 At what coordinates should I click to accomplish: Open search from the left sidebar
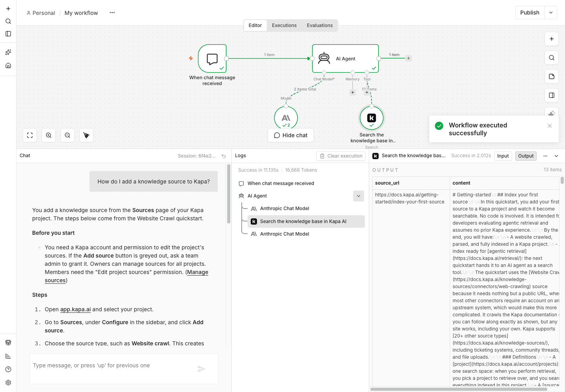[8, 21]
